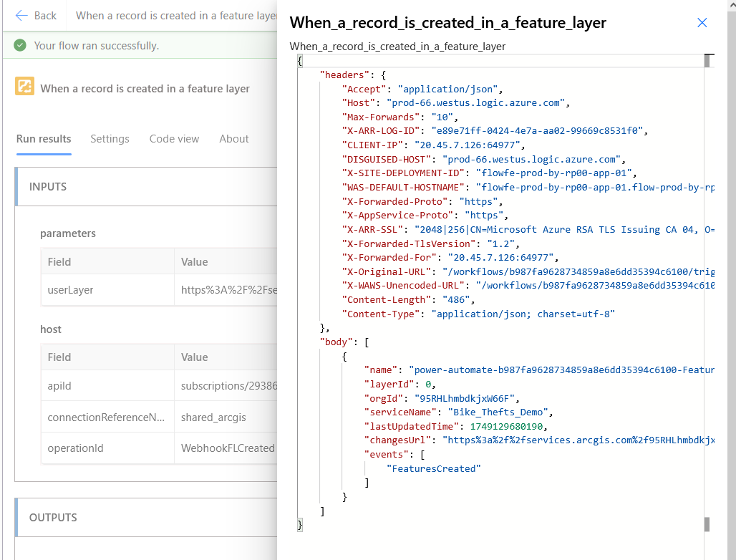This screenshot has width=736, height=560.
Task: Click the Back button label
Action: (x=45, y=16)
